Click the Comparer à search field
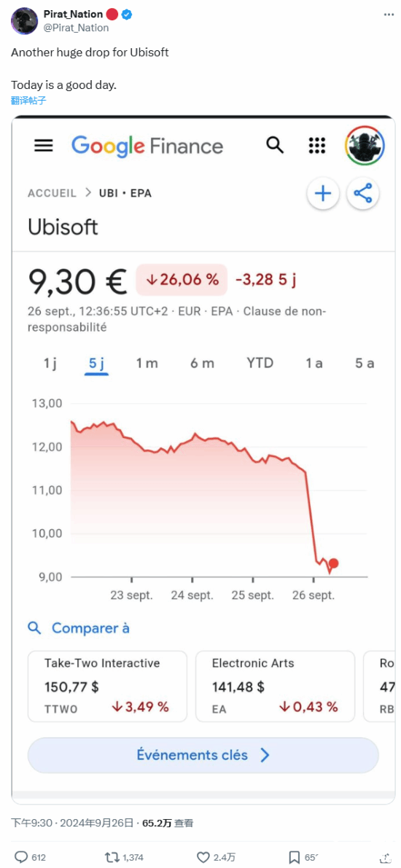Image resolution: width=401 pixels, height=868 pixels. [x=78, y=628]
